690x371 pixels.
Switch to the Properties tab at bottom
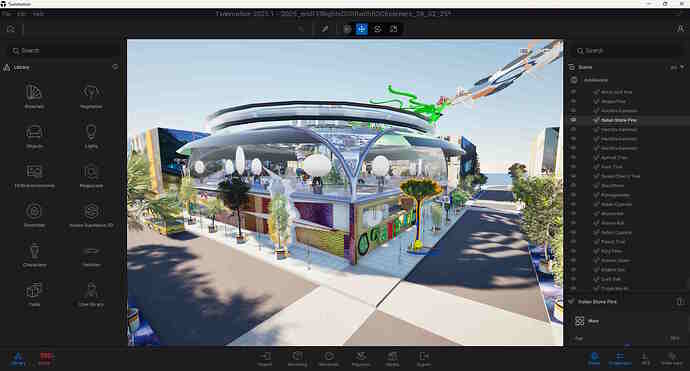(620, 359)
